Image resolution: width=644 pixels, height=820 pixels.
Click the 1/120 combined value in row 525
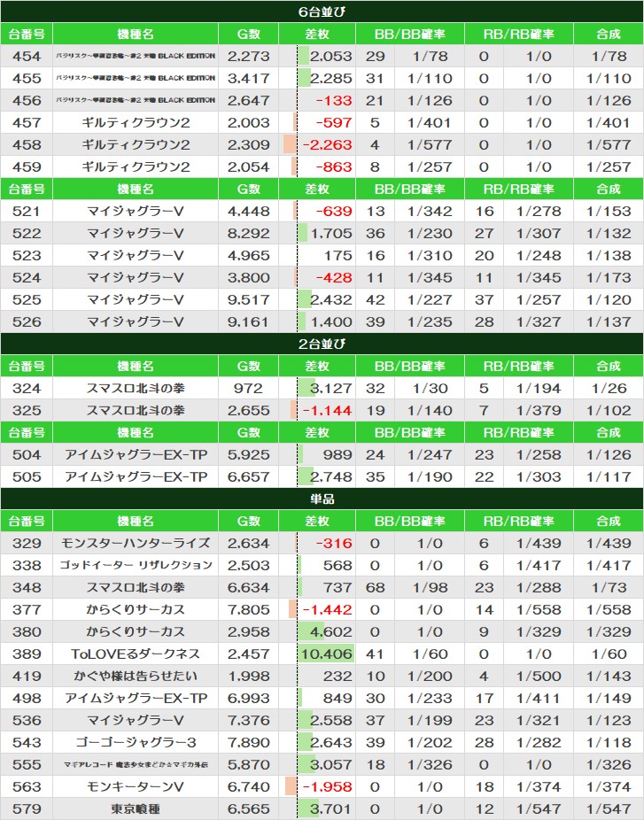tap(609, 299)
